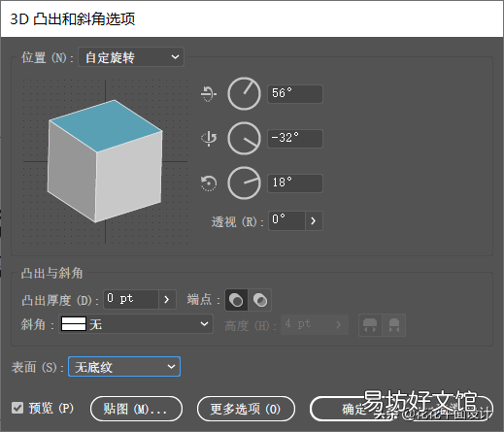
Task: Expand the 凸出厚度 depth slider arrow
Action: [x=167, y=299]
